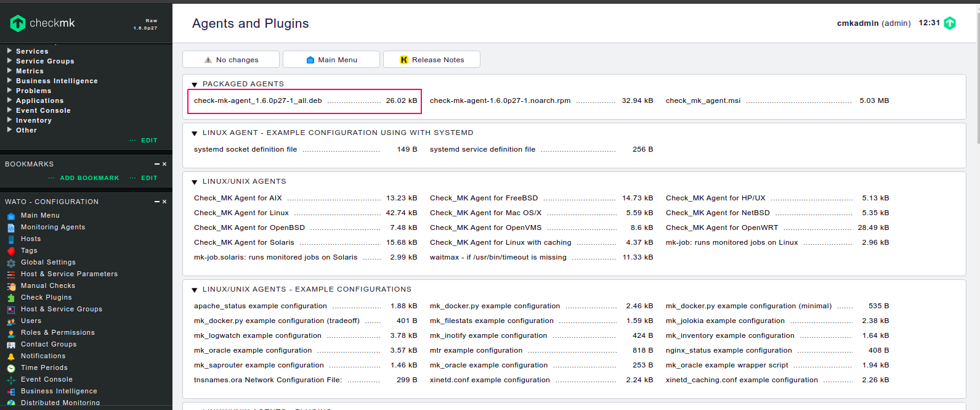Click the Monitoring Agents icon
Viewport: 980px width, 410px height.
pyautogui.click(x=11, y=228)
